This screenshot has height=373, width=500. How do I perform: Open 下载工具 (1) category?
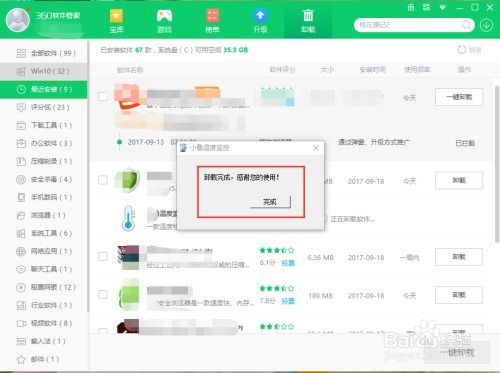44,125
